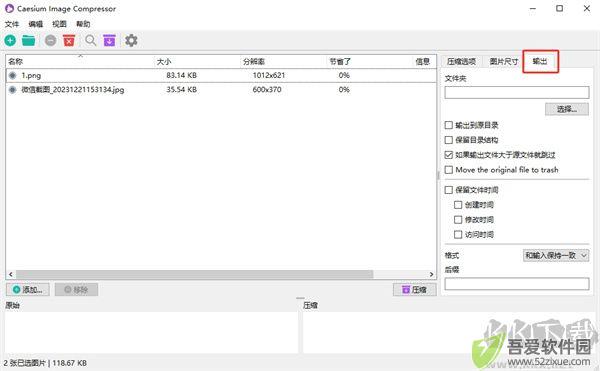The width and height of the screenshot is (600, 371).
Task: Switch to the 图片尺寸 tab
Action: tap(503, 61)
